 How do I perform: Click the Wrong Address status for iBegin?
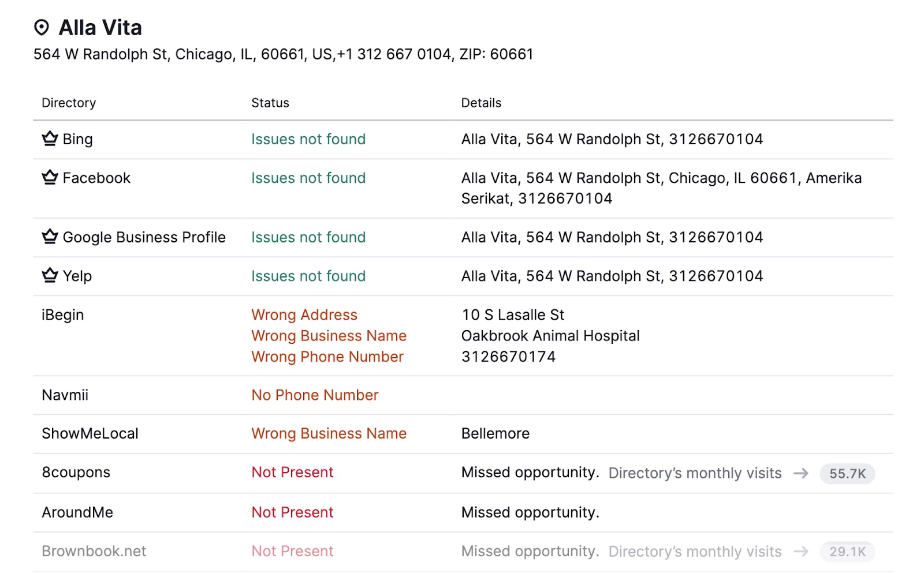(x=304, y=315)
